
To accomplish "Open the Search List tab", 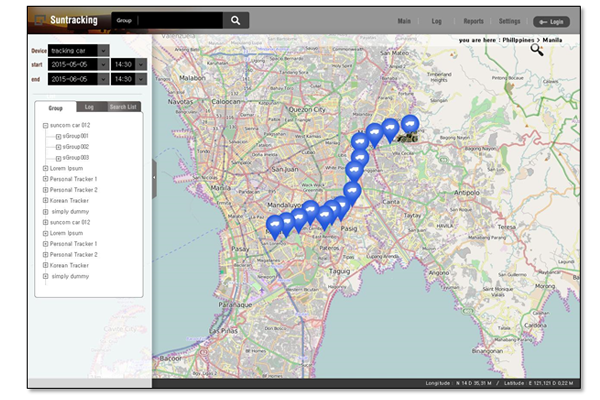I will [123, 107].
